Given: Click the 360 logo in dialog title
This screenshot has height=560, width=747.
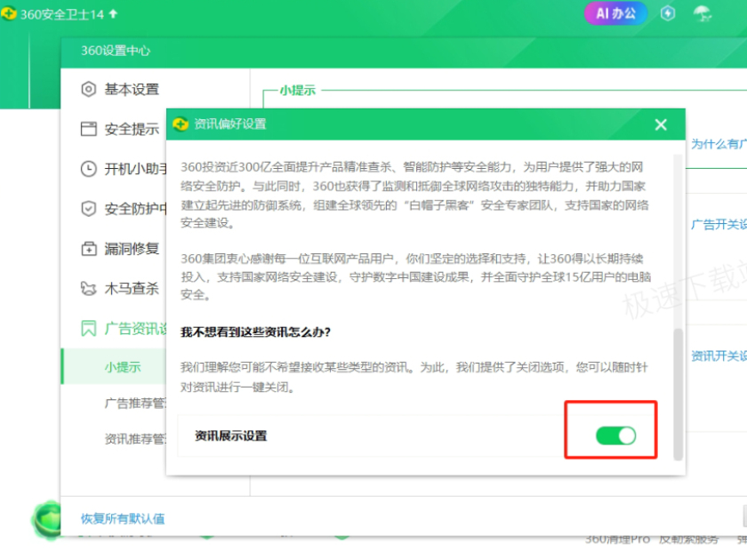Looking at the screenshot, I should tap(181, 124).
